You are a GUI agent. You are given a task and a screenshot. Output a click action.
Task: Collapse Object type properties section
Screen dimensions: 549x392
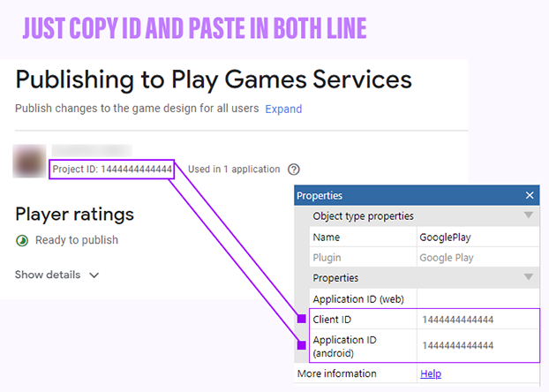tap(529, 215)
